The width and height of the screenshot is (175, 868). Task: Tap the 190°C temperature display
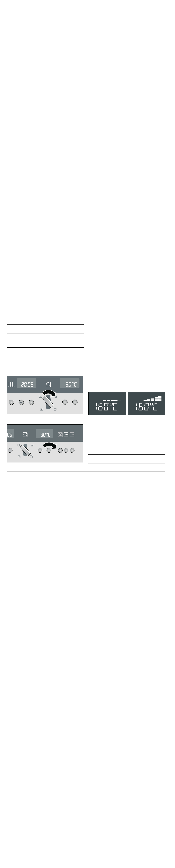[x=44, y=434]
